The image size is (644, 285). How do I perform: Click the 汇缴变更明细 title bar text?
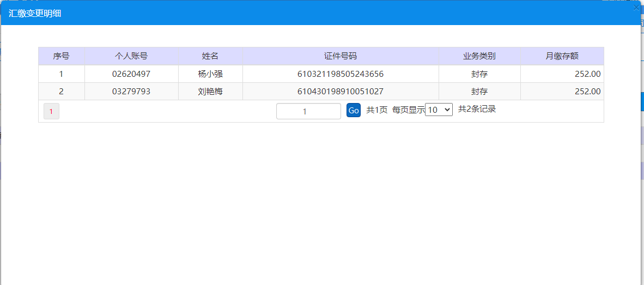pos(35,13)
